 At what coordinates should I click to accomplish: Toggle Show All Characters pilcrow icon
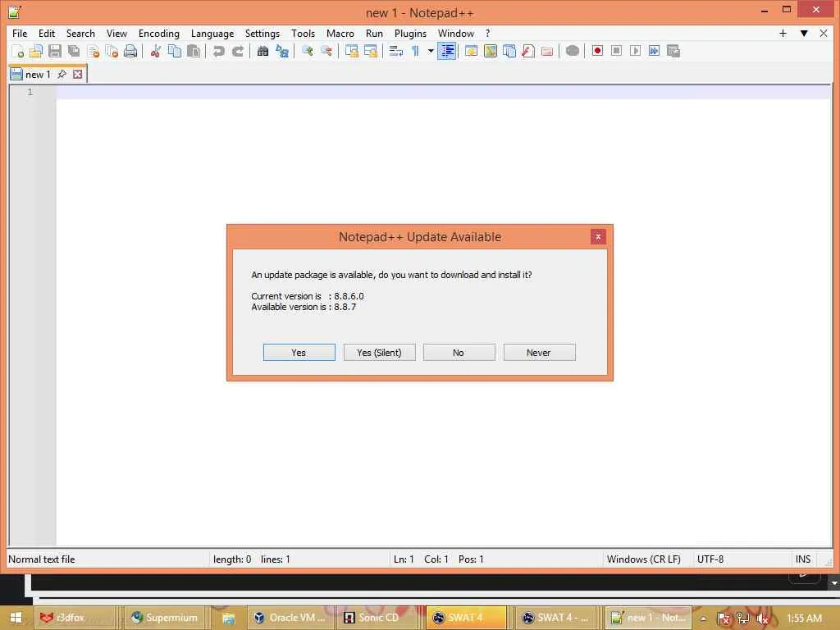[415, 52]
